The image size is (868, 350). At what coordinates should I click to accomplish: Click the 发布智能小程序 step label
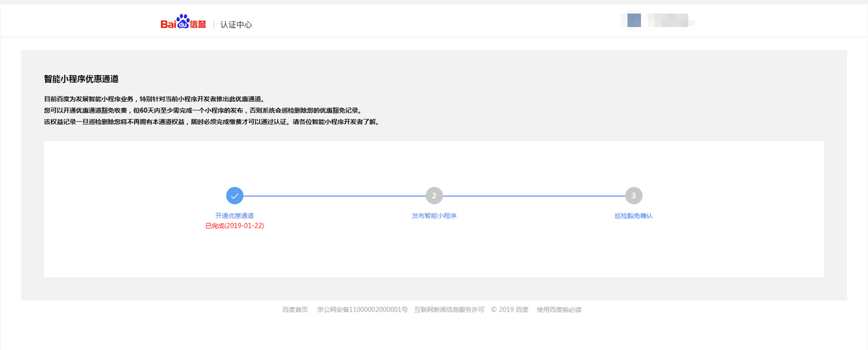point(434,216)
